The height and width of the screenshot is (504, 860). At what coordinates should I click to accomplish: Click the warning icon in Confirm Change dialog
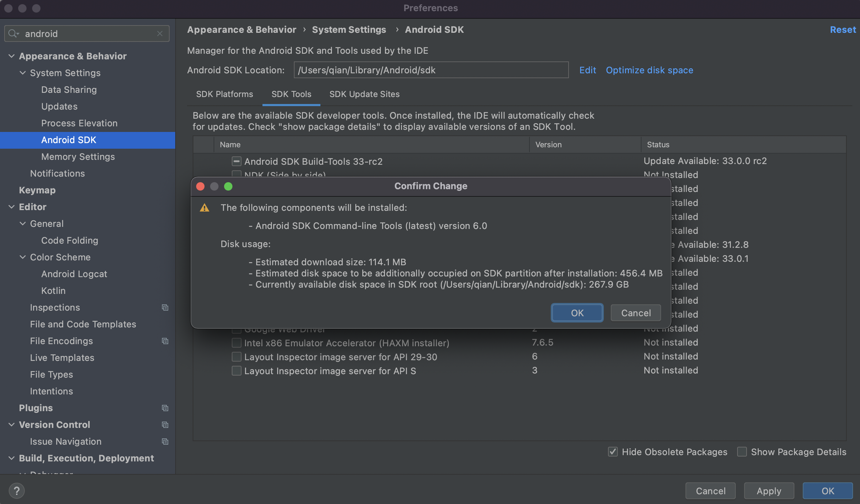205,208
